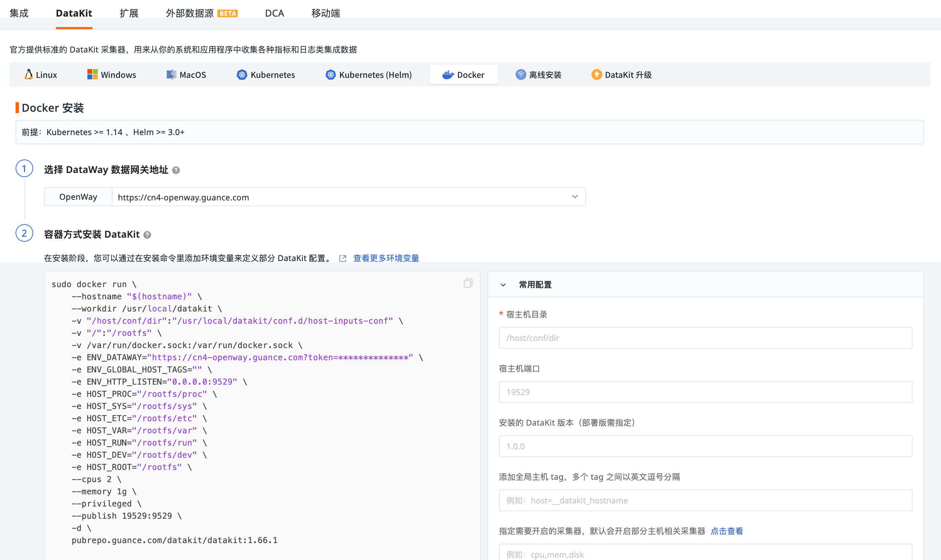Click help icon beside DataWay 数据网关地址

(x=176, y=171)
